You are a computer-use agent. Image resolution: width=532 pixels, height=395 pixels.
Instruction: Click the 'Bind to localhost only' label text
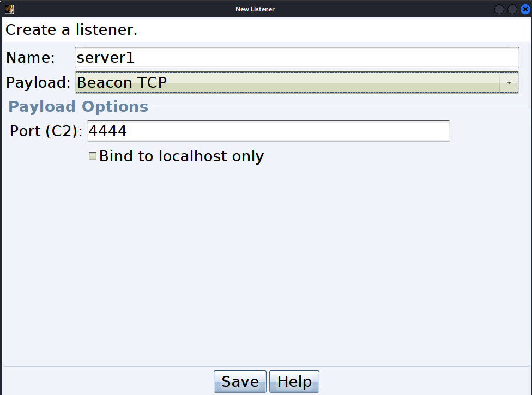point(182,156)
